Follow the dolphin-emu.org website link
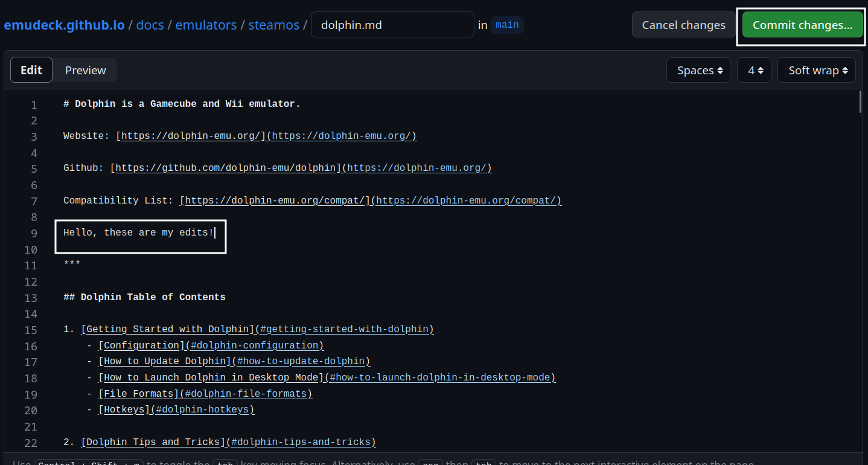868x465 pixels. pos(189,135)
